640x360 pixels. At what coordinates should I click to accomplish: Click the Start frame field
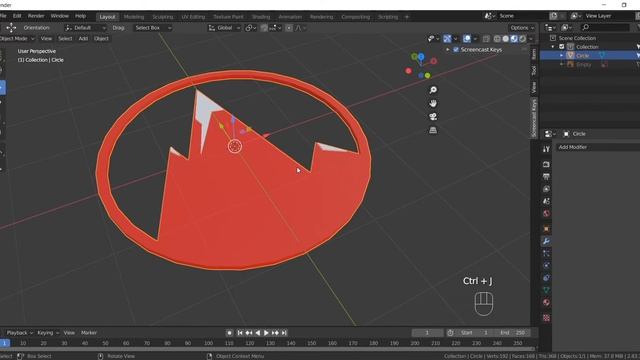pyautogui.click(x=474, y=333)
